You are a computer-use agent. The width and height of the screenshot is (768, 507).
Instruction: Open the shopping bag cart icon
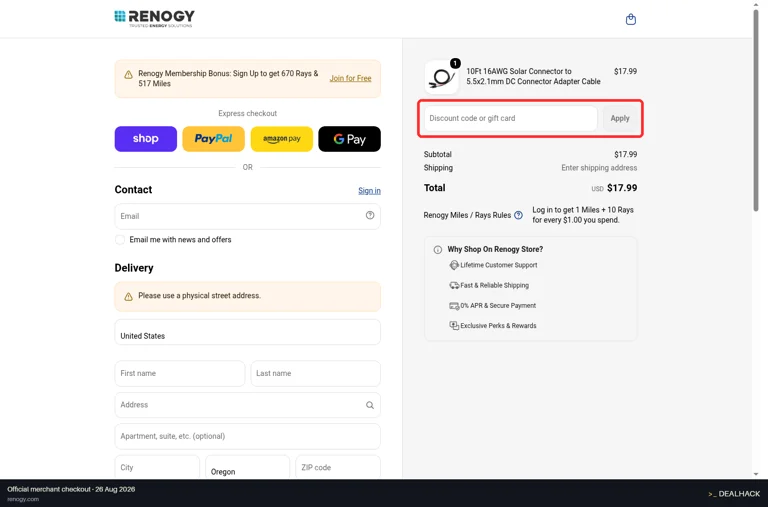631,19
